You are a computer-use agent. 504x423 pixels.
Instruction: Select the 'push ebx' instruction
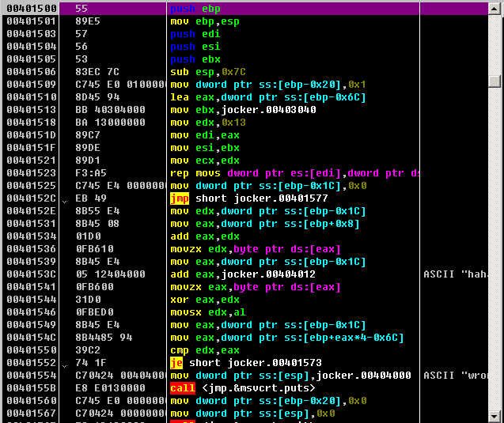pyautogui.click(x=195, y=59)
